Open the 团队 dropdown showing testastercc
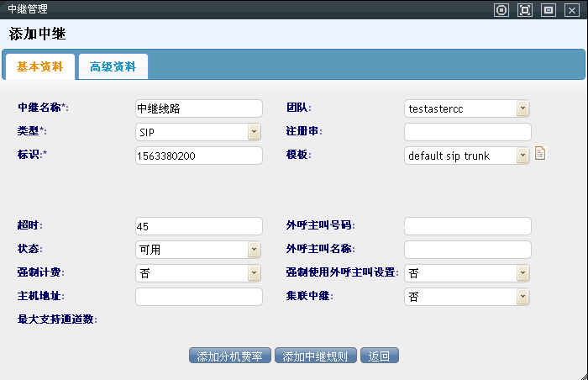588x380 pixels. pos(467,108)
